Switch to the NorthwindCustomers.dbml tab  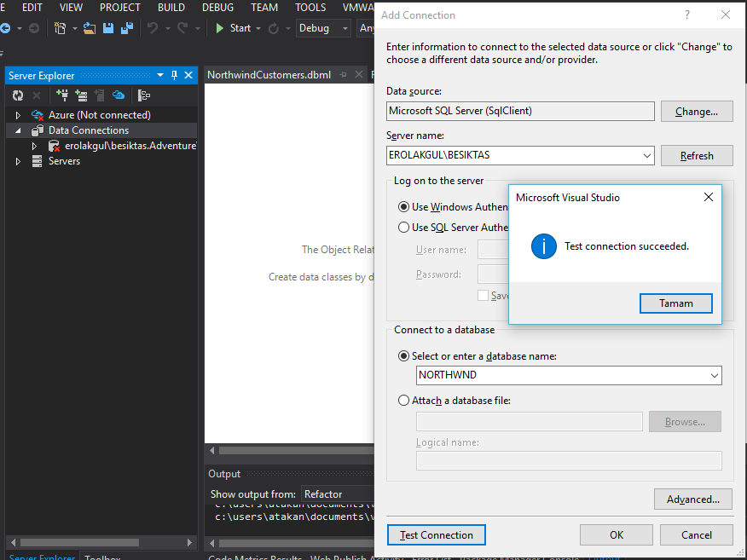pos(269,75)
